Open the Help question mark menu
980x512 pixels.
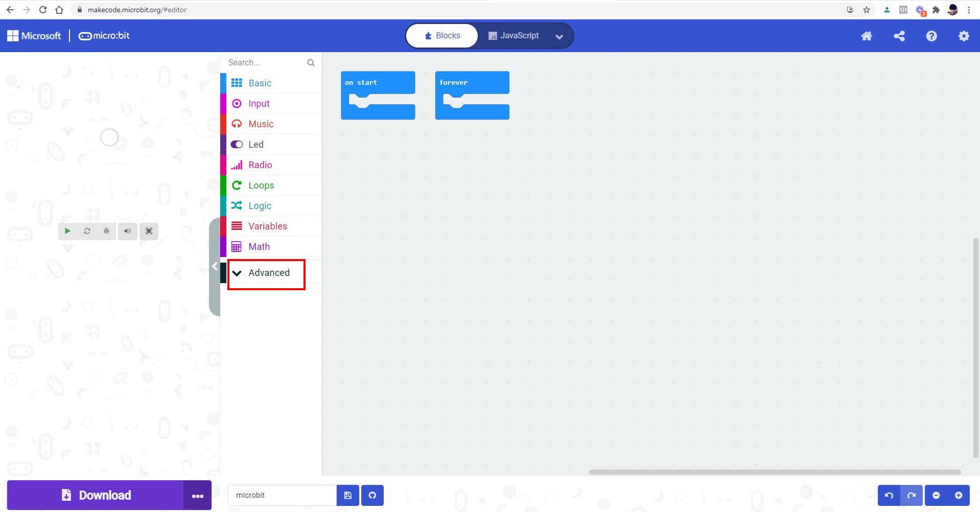(x=931, y=36)
